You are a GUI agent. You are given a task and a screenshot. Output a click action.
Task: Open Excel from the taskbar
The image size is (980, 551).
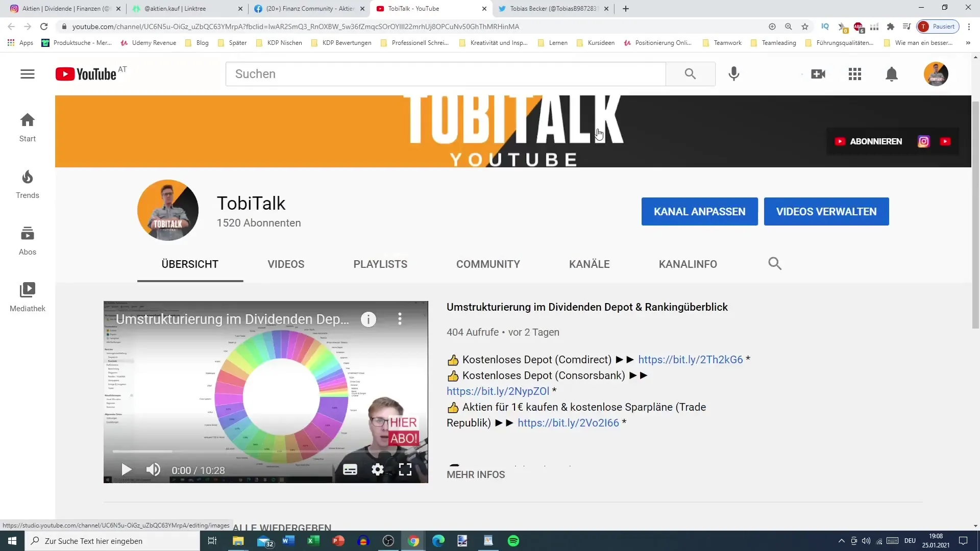click(313, 541)
